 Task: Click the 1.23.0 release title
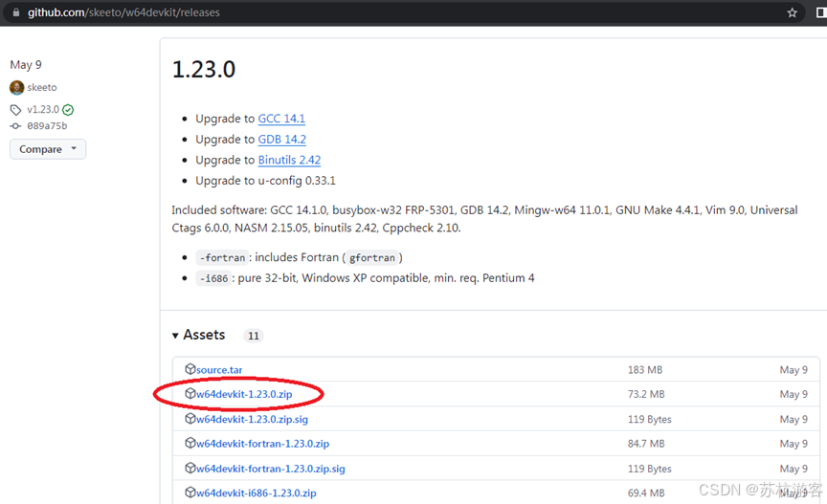[204, 70]
